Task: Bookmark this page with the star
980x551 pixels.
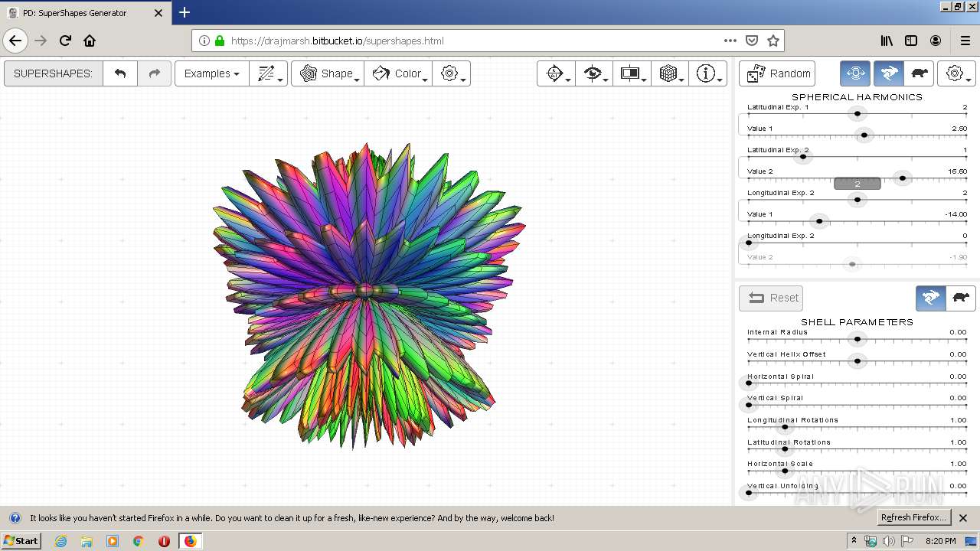Action: pos(773,41)
